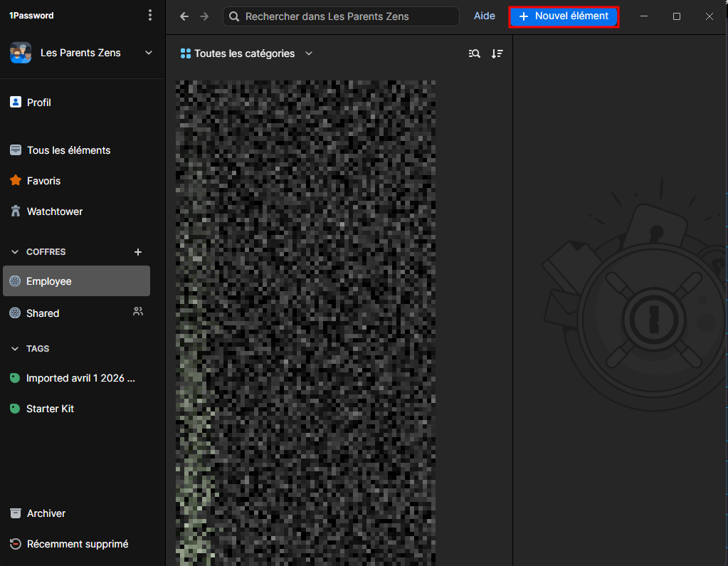Open Watchtower from the sidebar
The image size is (728, 566).
[55, 211]
